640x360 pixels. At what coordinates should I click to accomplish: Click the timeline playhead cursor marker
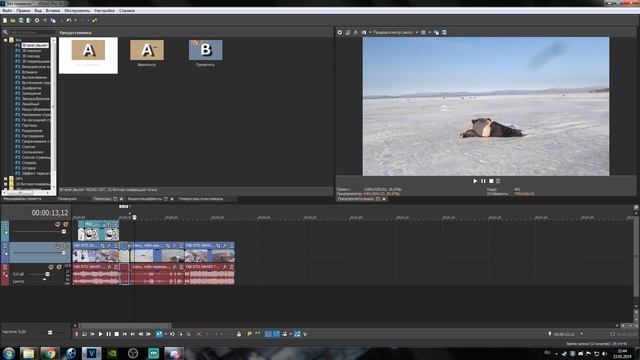tap(134, 218)
